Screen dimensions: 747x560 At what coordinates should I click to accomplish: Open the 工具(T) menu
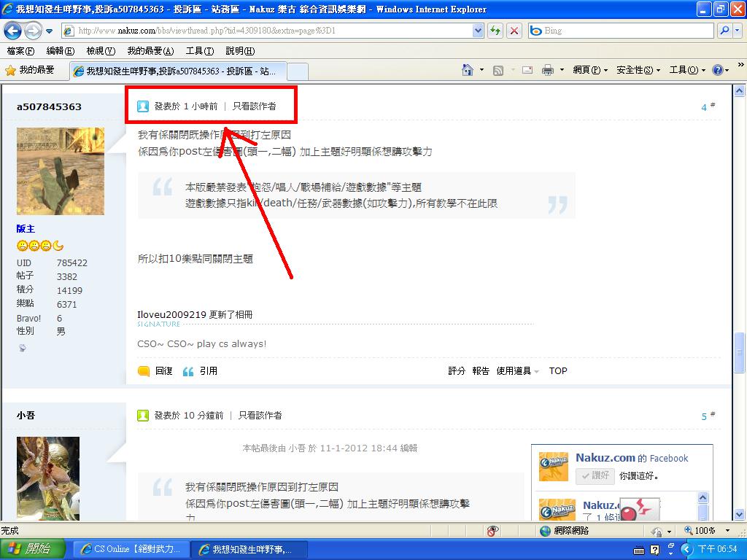click(x=199, y=51)
